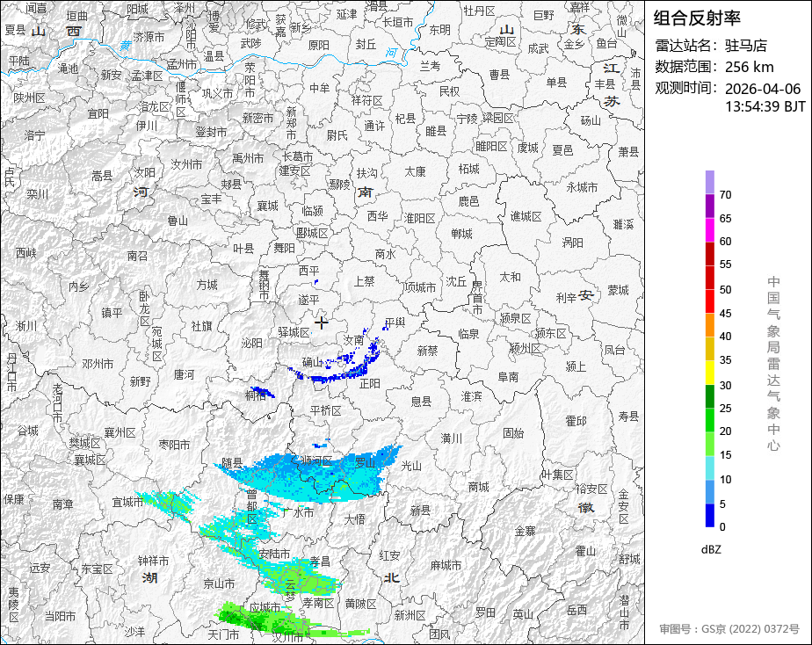Click the 安陆市 label on the map
The height and width of the screenshot is (645, 812).
tap(274, 554)
